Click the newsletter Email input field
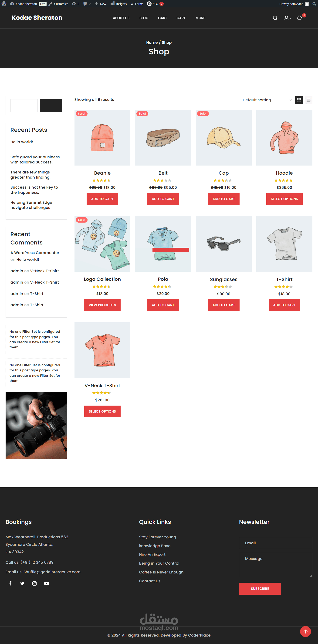Viewport: 318px width, 644px height. coord(275,543)
